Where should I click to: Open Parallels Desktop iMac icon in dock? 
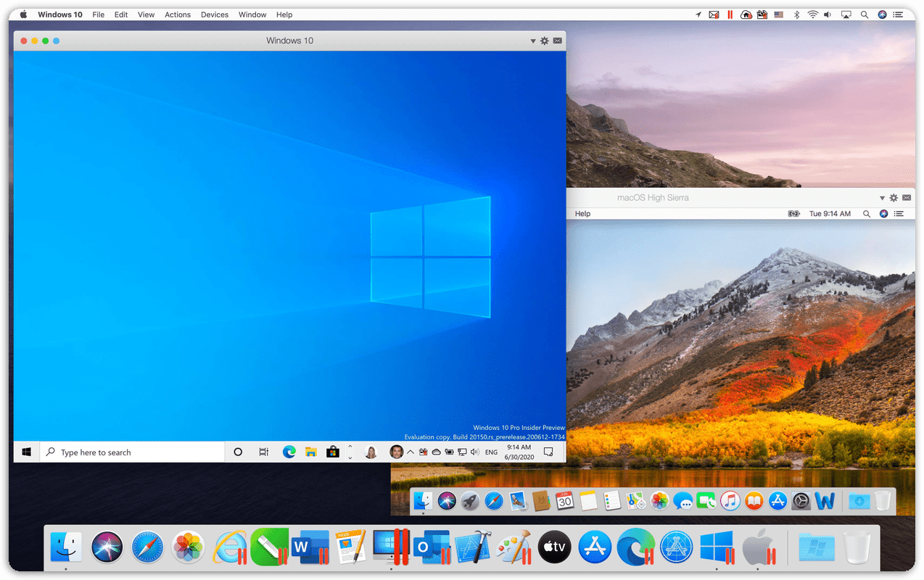pos(391,547)
